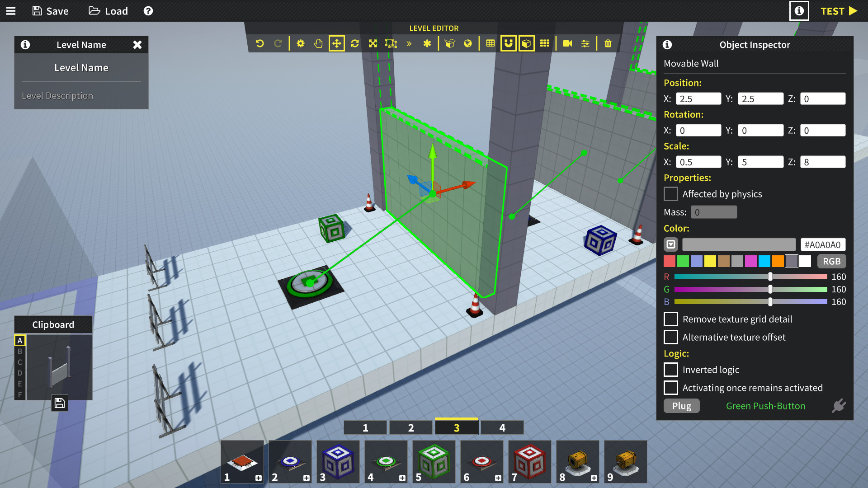Switch to tab 2 in hotbar
This screenshot has height=488, width=868.
[410, 427]
